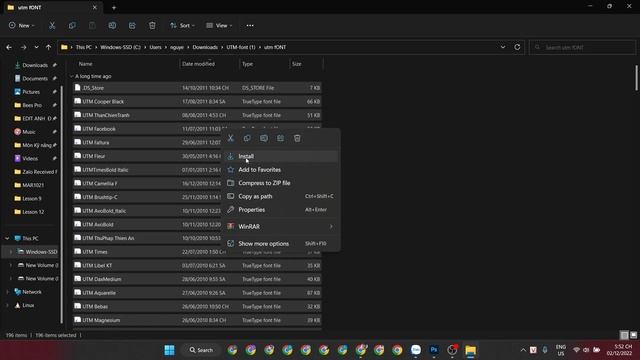Collapse the 'A long time ago' group
The width and height of the screenshot is (640, 360).
click(72, 76)
